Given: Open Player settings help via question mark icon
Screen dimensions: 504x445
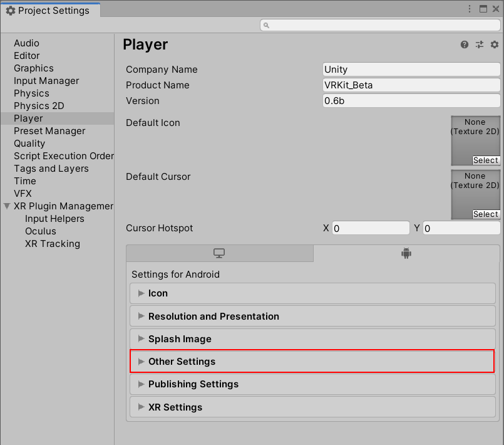Looking at the screenshot, I should click(x=463, y=45).
